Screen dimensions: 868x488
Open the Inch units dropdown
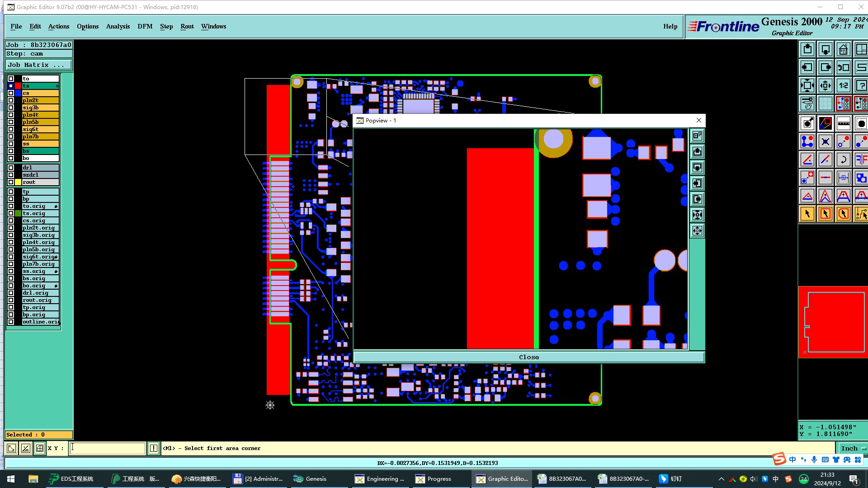(x=853, y=448)
